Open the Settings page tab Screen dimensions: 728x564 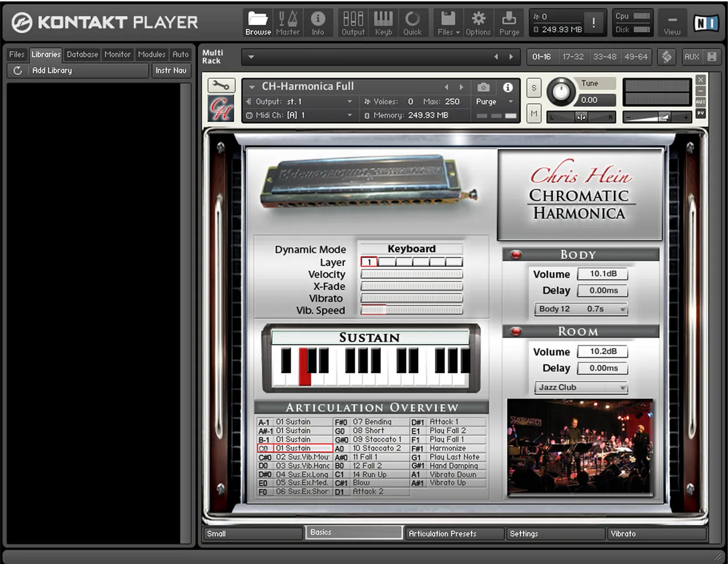555,534
